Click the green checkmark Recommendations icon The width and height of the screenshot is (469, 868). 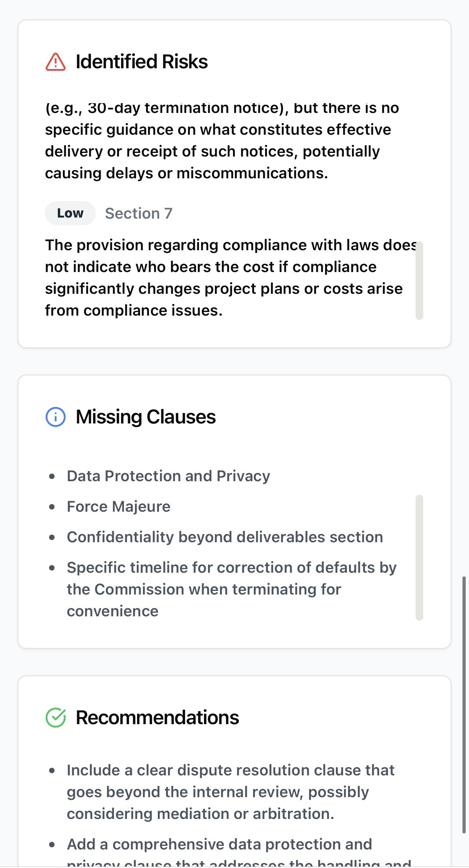56,718
